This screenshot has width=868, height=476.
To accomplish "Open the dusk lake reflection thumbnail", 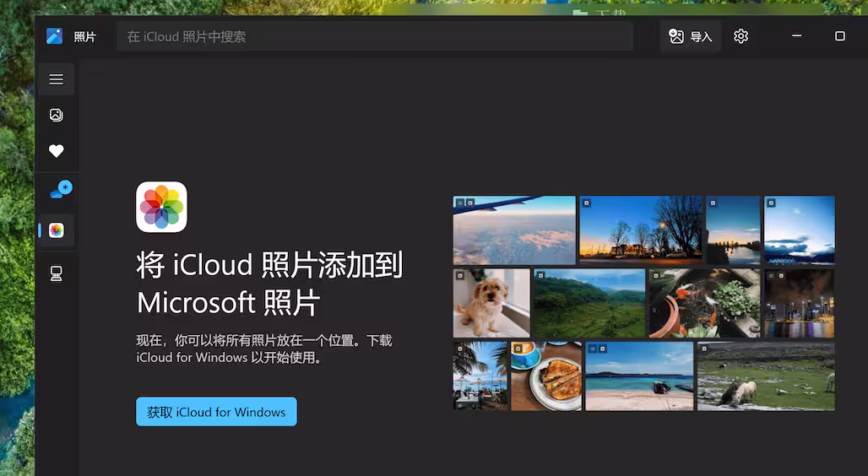I will pos(733,230).
